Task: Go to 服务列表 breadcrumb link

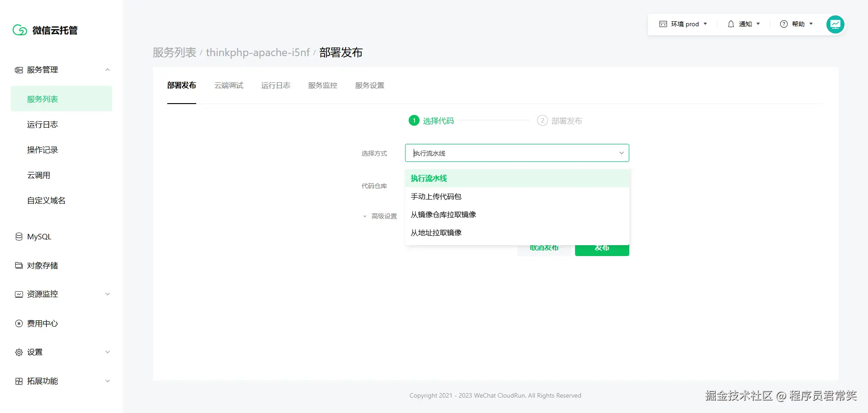Action: 175,52
